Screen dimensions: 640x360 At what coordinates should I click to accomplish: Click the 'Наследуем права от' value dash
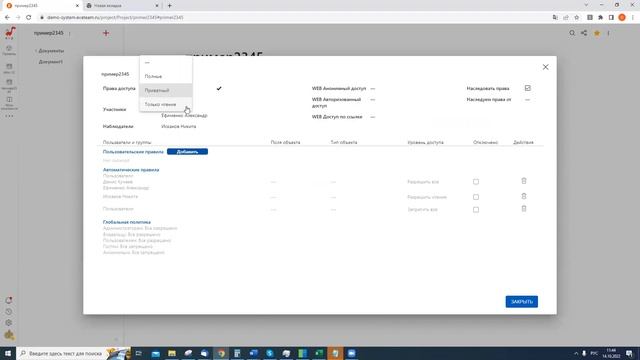(527, 100)
